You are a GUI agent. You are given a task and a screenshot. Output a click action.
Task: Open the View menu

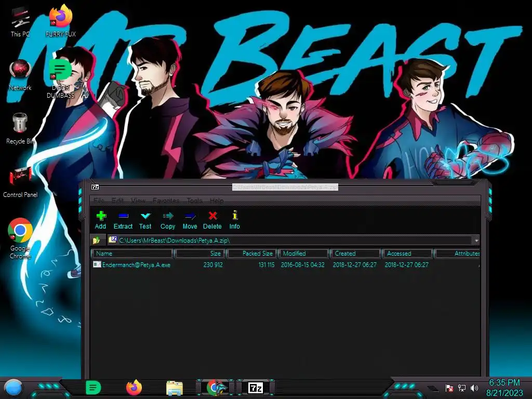138,201
